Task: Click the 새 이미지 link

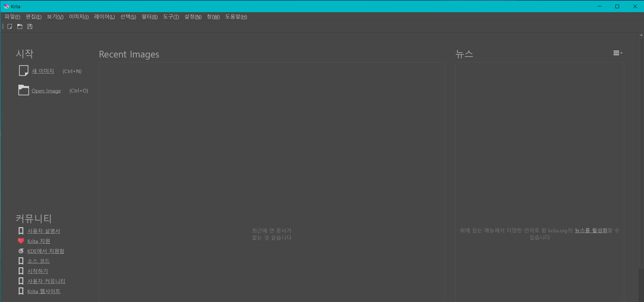Action: coord(43,71)
